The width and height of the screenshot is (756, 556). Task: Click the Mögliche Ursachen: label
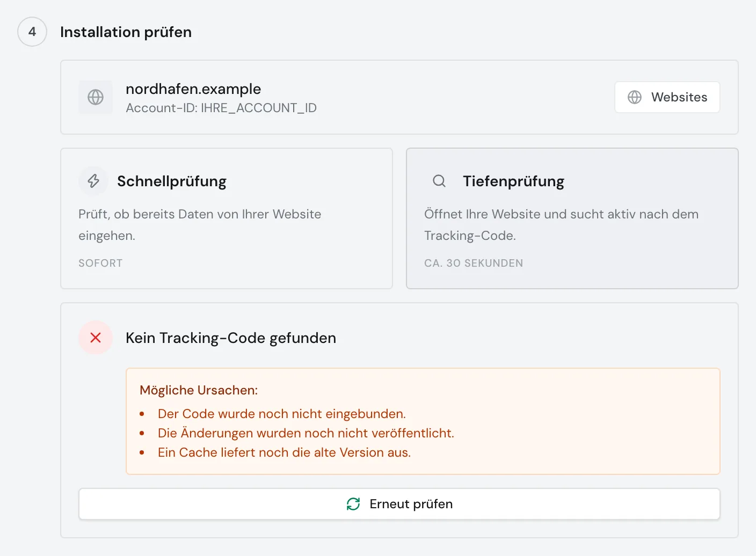tap(199, 390)
